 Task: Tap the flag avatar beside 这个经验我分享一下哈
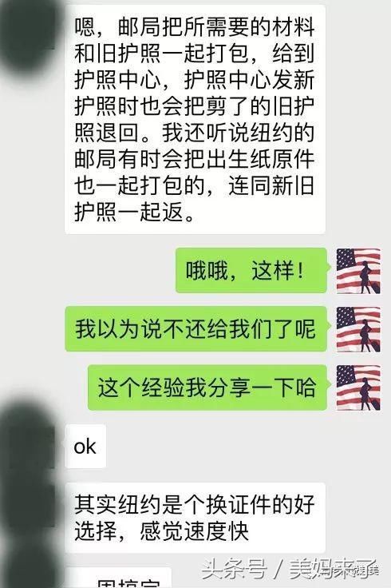click(x=358, y=387)
